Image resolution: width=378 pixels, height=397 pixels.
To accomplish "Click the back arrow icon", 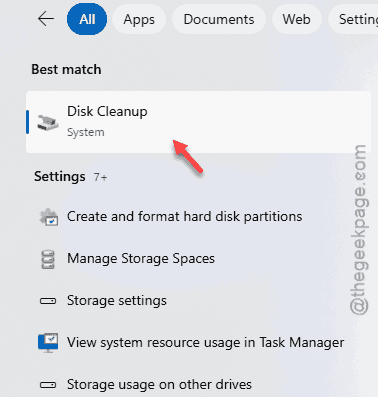I will tap(46, 19).
